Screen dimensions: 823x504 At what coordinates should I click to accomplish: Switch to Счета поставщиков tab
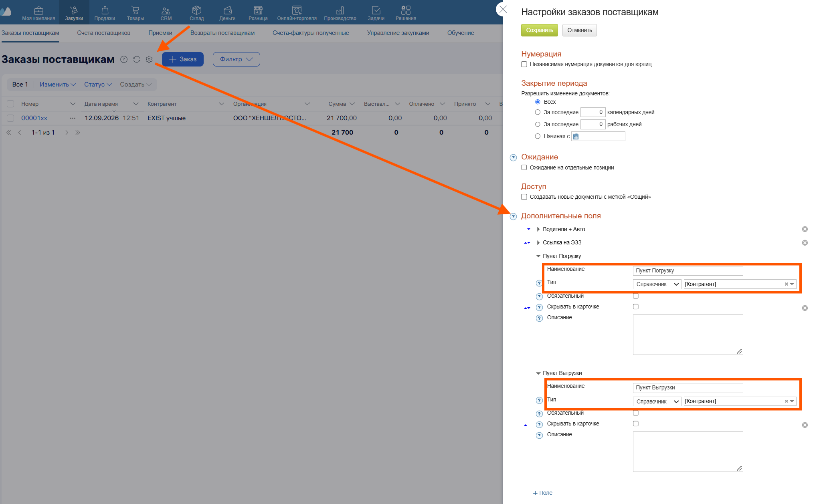(104, 33)
